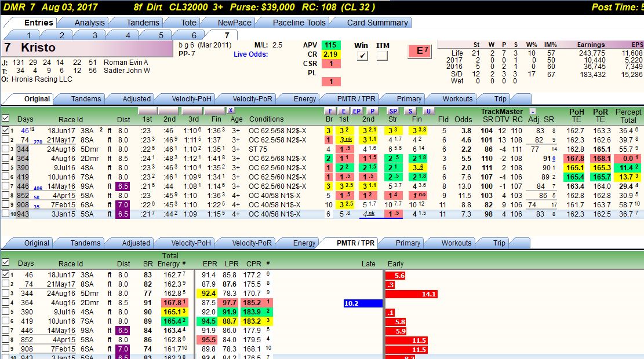The image size is (644, 359).
Task: Switch to the NewPace tab
Action: [234, 23]
